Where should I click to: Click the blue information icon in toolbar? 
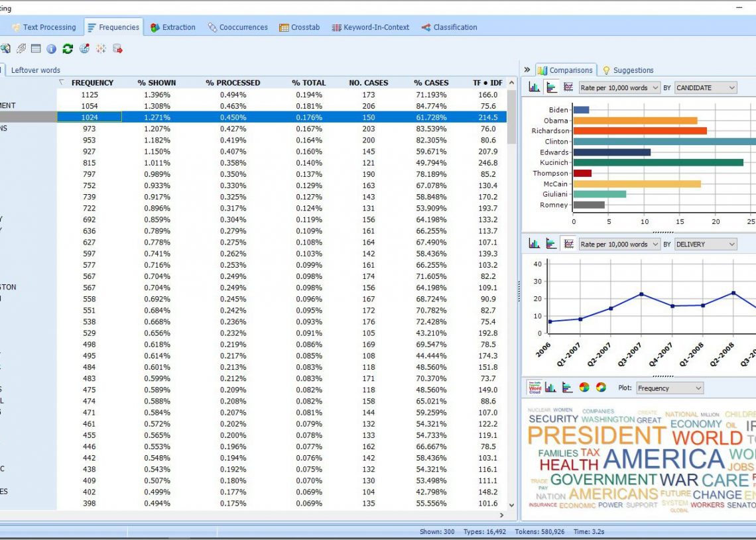pos(51,48)
